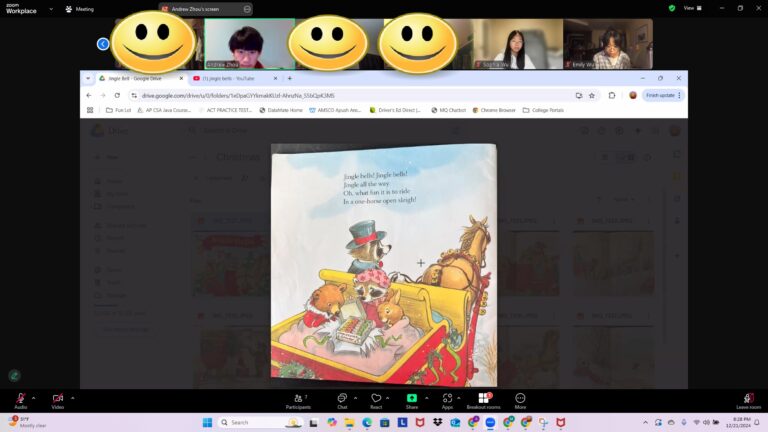This screenshot has height=432, width=768.
Task: Open Driver's Ed Direct bookmark
Action: pos(395,110)
